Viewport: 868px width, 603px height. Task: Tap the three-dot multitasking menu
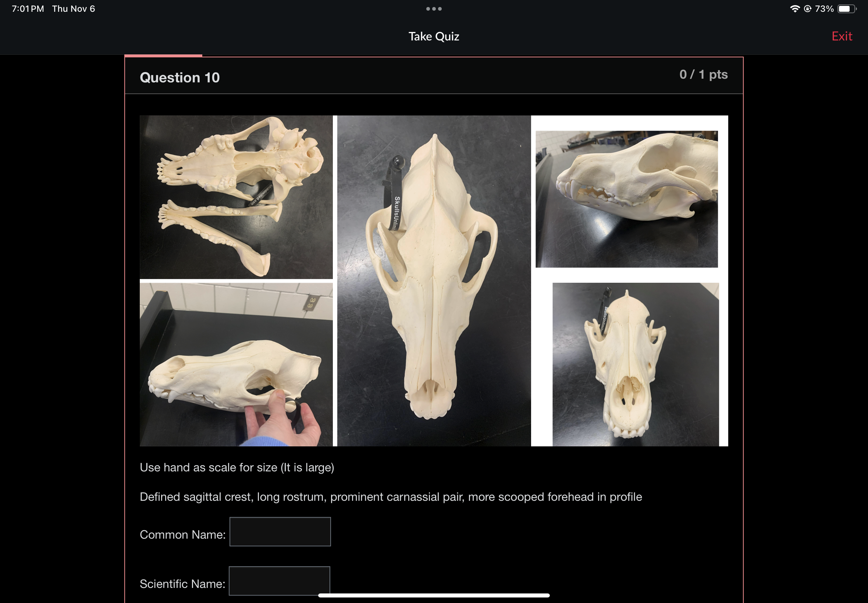coord(434,9)
